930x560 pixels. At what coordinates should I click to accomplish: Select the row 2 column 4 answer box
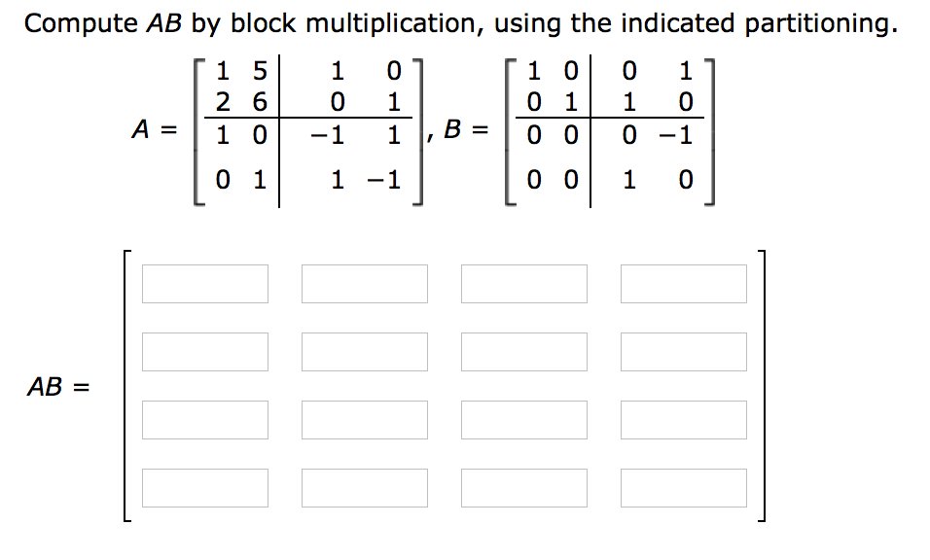683,352
